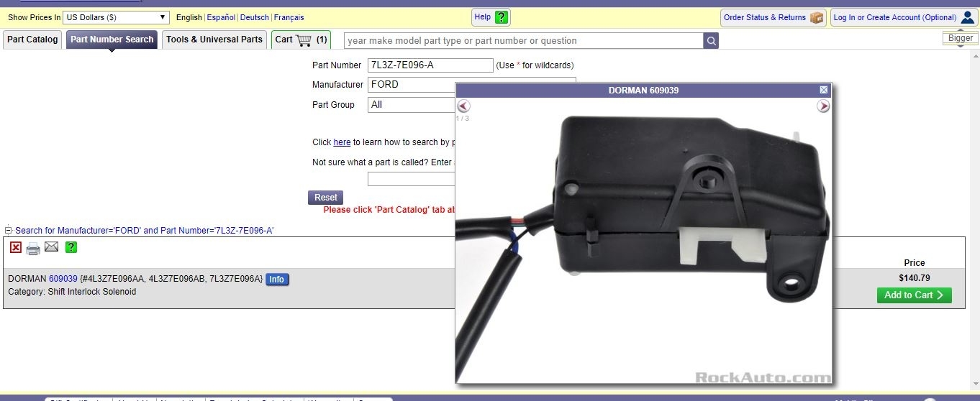Collapse the search results tree expander
Viewport: 980px width, 401px height.
[x=9, y=231]
